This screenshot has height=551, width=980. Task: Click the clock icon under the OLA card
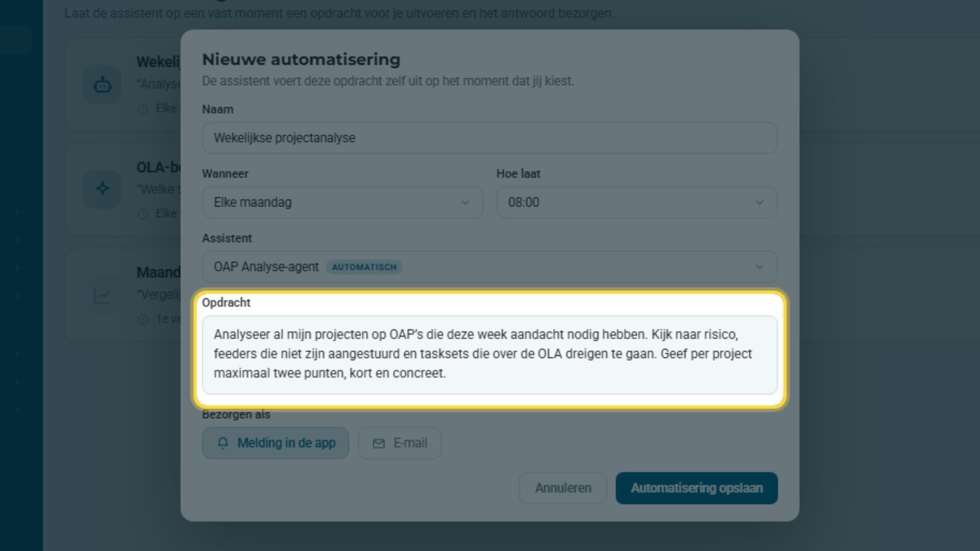tap(143, 214)
